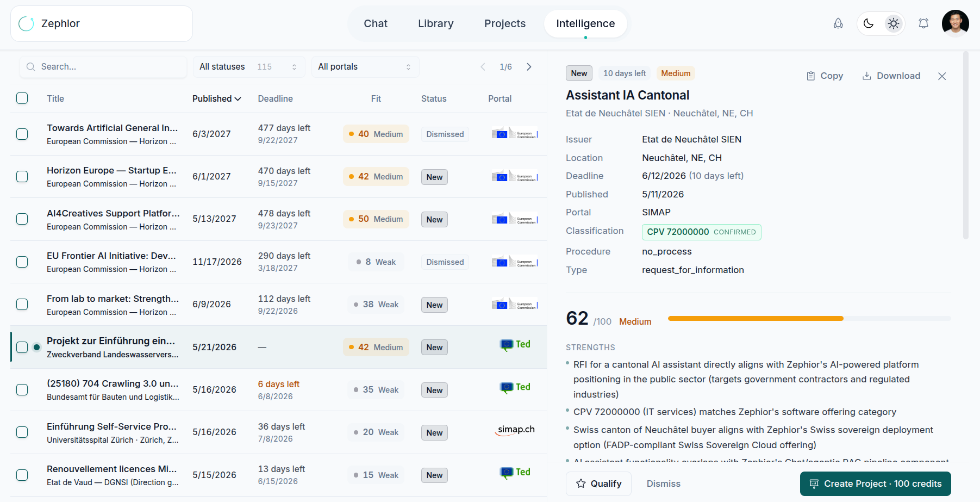Click the '6 days left' deadline text
This screenshot has width=980, height=502.
coord(279,384)
